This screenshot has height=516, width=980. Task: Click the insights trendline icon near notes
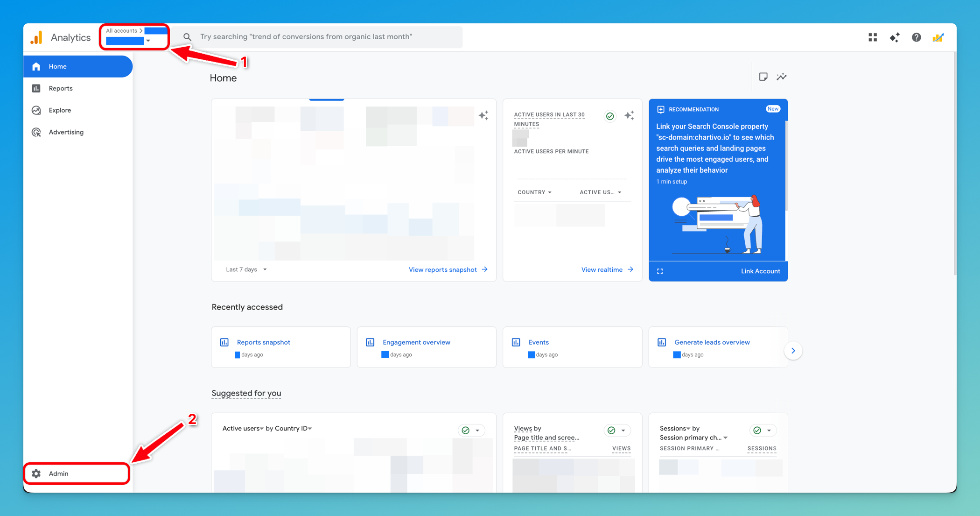point(782,77)
